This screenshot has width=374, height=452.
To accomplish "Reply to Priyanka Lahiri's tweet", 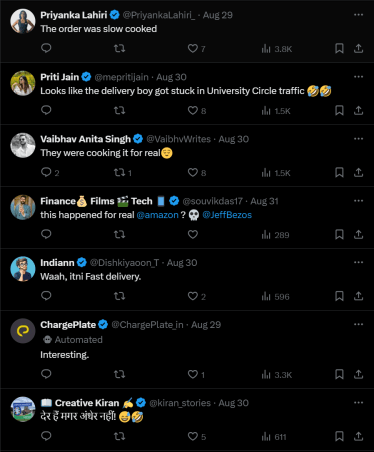I will [x=46, y=48].
